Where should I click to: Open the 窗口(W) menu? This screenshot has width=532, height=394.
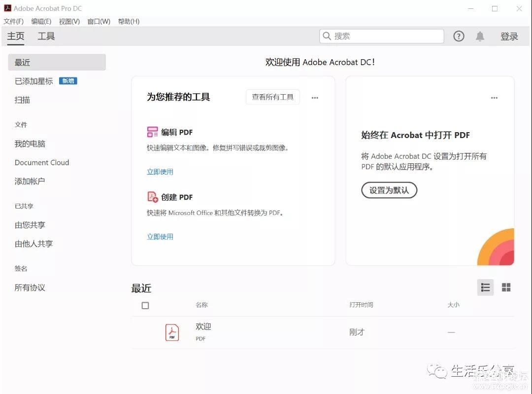(x=99, y=21)
